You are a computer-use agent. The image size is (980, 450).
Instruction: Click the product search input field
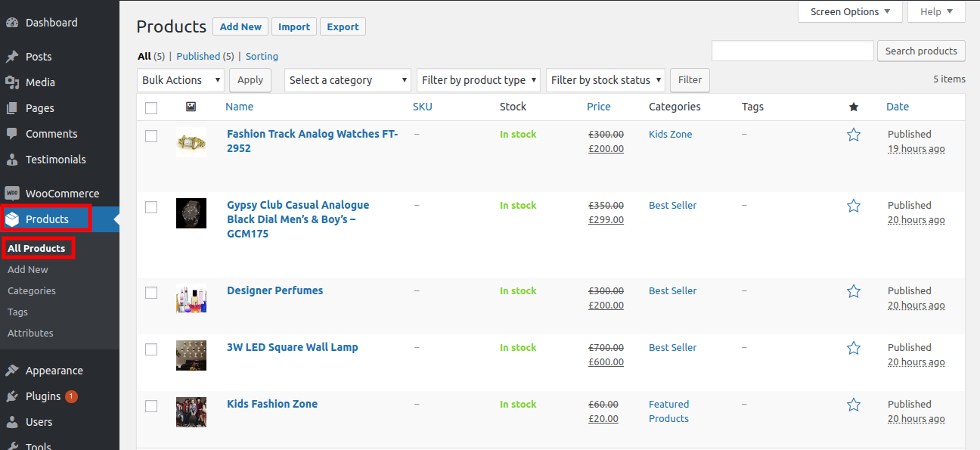(x=792, y=51)
